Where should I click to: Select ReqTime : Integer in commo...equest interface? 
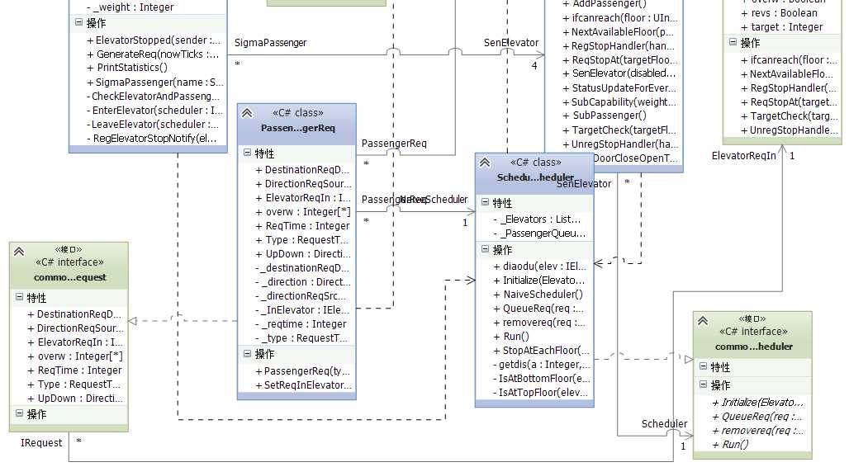pyautogui.click(x=74, y=370)
